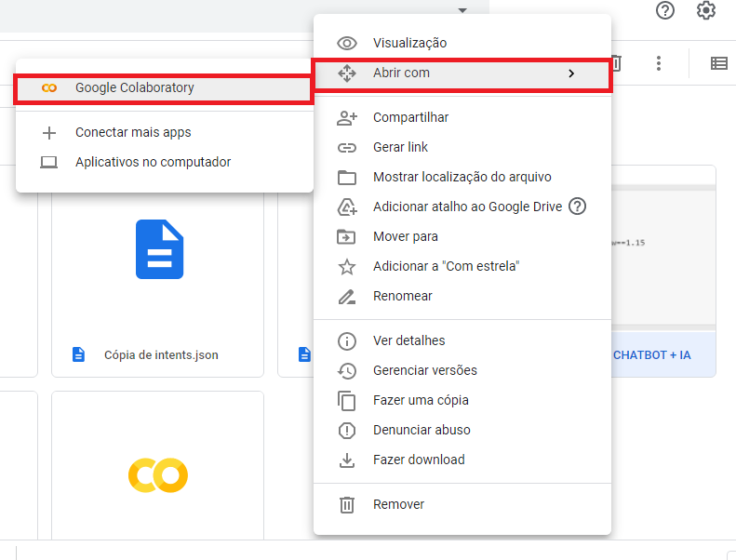Viewport: 736px width, 560px height.
Task: Switch to list layout view
Action: 719,63
